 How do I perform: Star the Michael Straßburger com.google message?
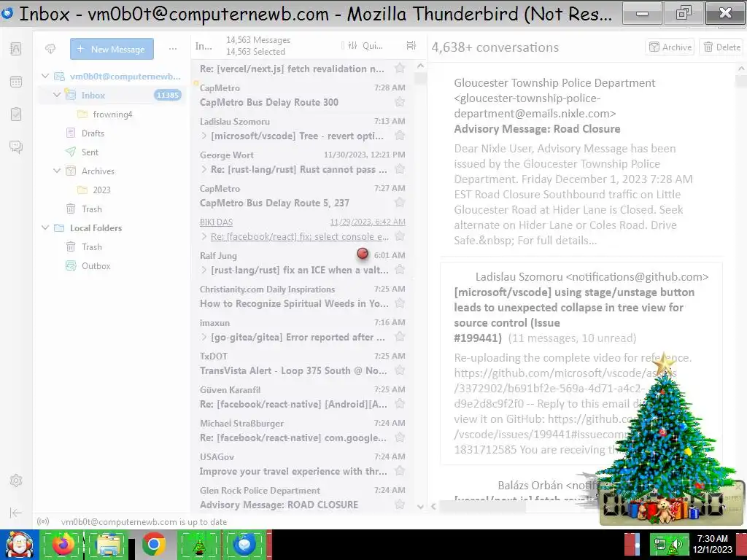tap(400, 437)
